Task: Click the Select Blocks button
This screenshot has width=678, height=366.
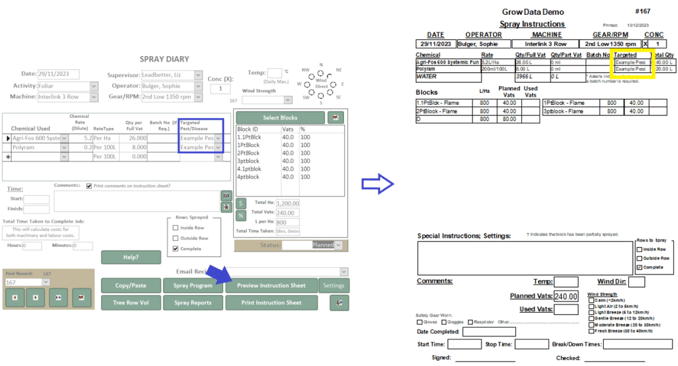Action: pyautogui.click(x=280, y=117)
